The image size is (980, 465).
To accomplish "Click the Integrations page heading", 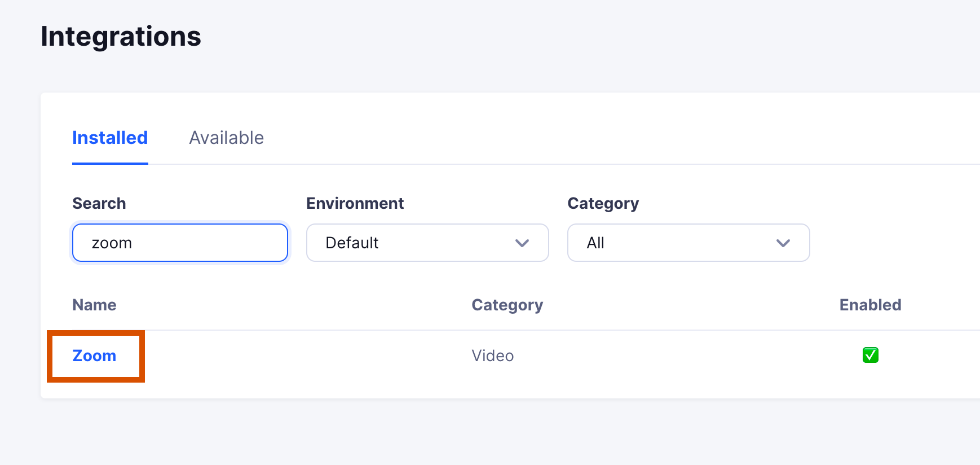I will click(x=121, y=37).
